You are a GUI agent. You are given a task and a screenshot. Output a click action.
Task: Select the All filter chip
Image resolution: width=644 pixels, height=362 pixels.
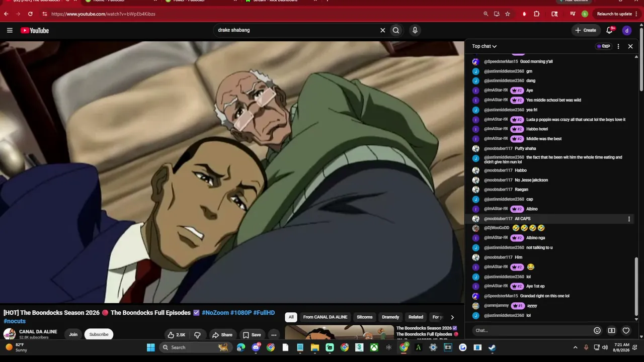pyautogui.click(x=291, y=317)
